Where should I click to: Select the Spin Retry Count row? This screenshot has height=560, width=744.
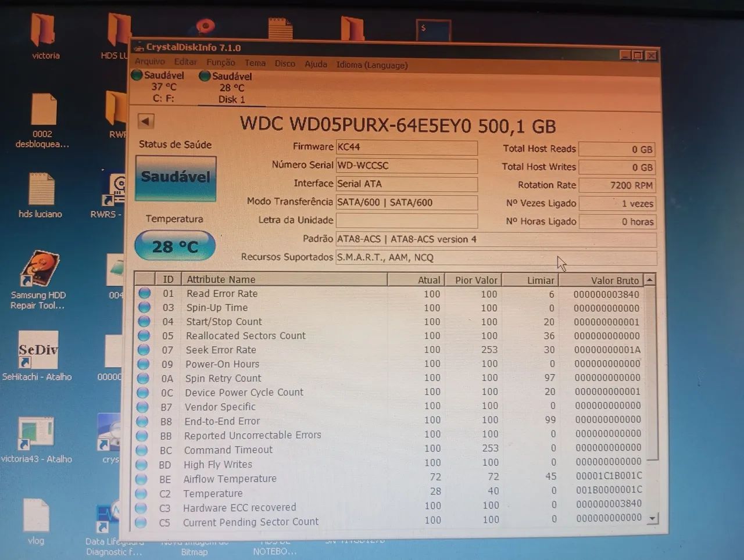390,378
